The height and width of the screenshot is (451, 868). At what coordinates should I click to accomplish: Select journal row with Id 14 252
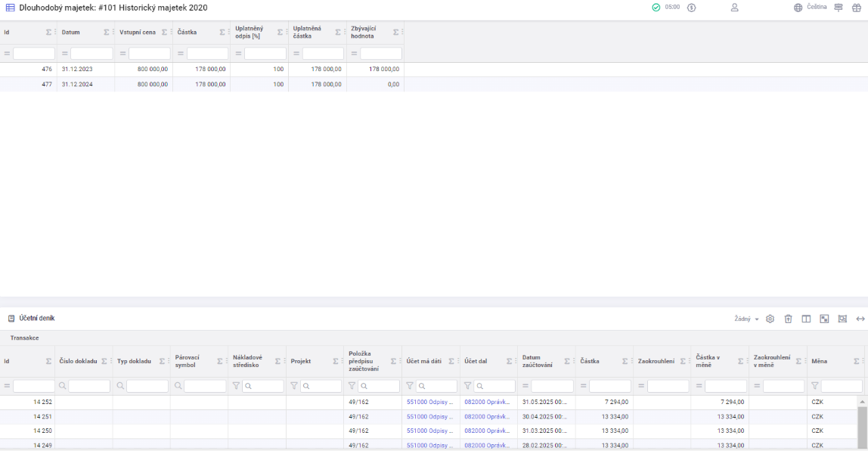(429, 403)
